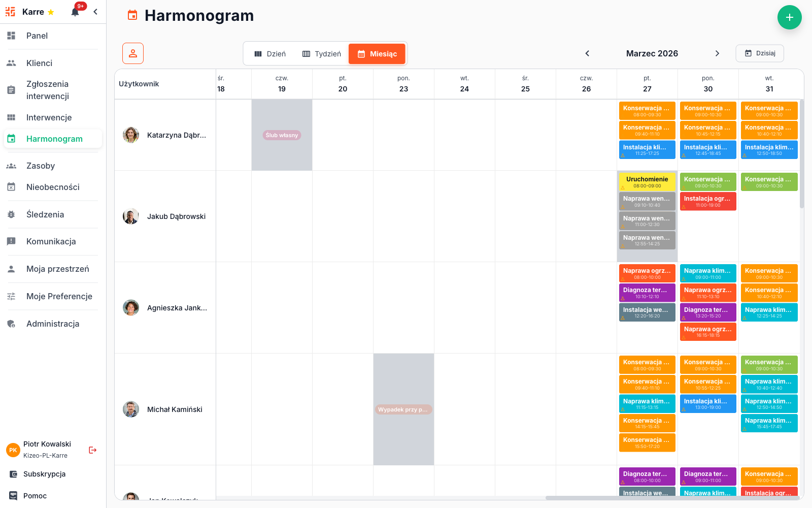Switch to Tydzień view
Screen dimensions: 812x508
point(322,54)
